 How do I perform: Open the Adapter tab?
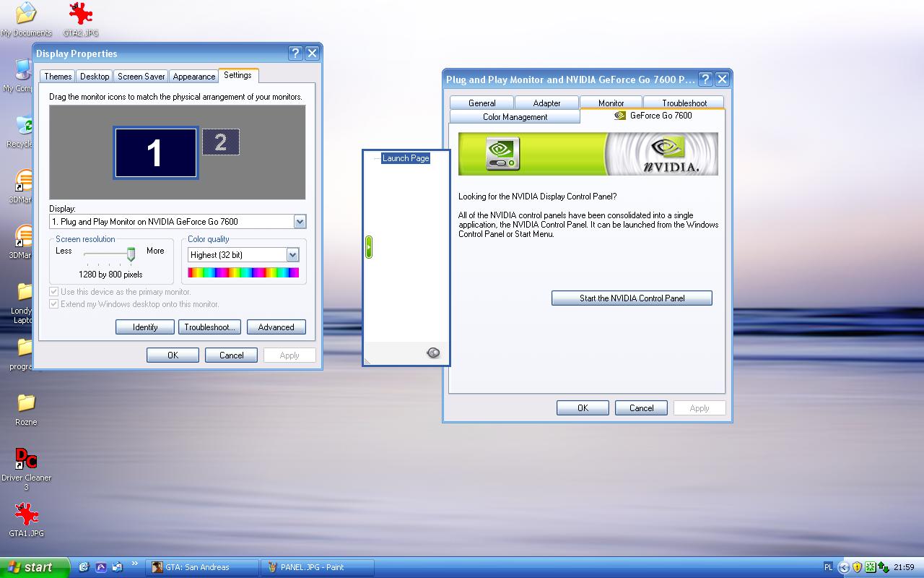(x=546, y=103)
